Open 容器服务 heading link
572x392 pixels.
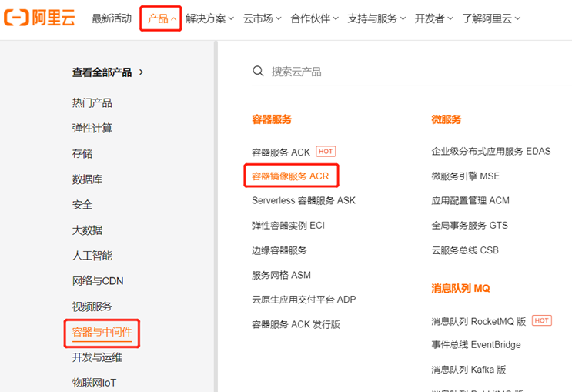coord(272,119)
